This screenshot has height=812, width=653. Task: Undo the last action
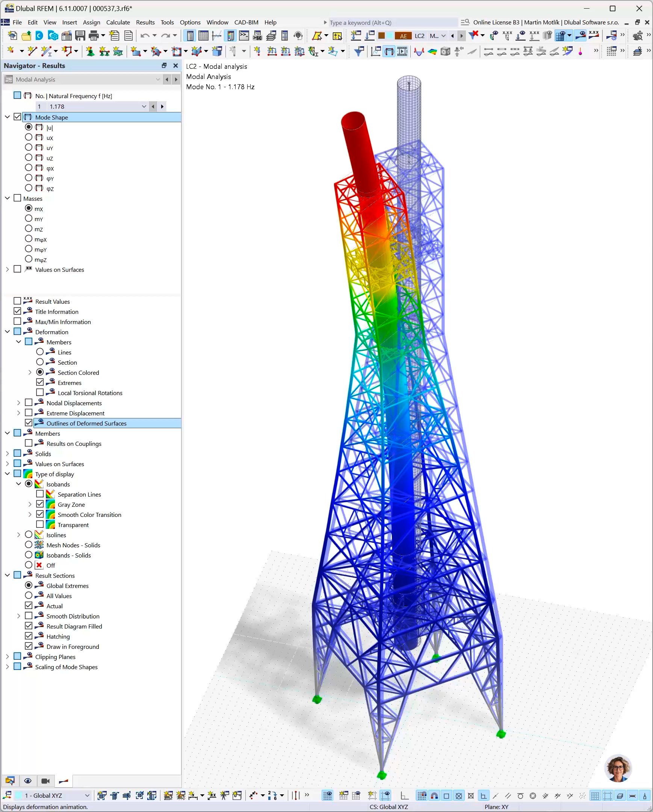coord(145,36)
